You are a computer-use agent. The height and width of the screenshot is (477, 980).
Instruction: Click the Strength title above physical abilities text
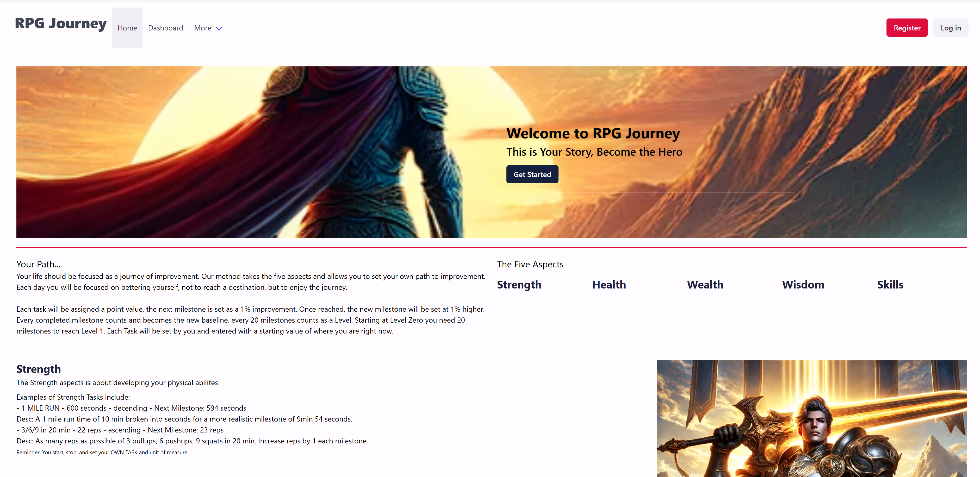coord(39,369)
